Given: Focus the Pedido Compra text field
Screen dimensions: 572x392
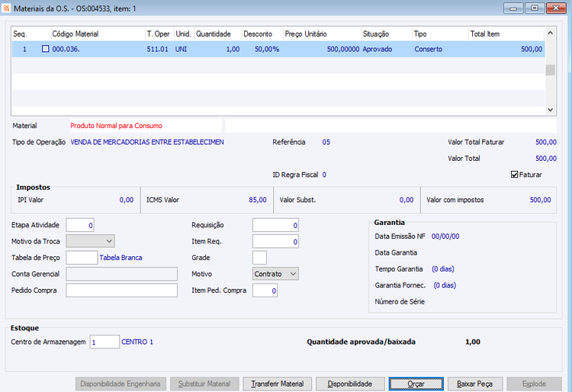Looking at the screenshot, I should pyautogui.click(x=121, y=291).
